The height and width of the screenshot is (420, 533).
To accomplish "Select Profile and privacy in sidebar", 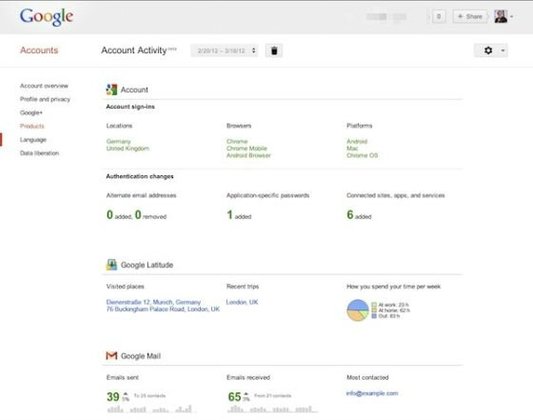I will (45, 99).
